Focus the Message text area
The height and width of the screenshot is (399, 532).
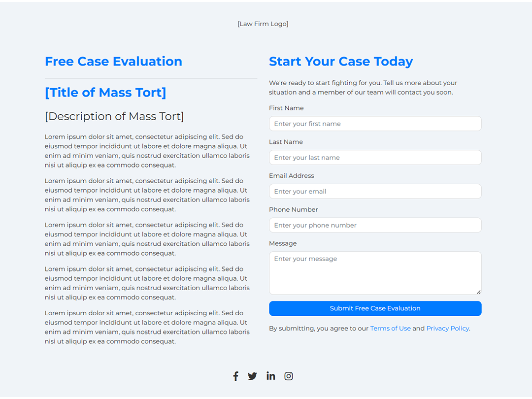[x=375, y=273]
